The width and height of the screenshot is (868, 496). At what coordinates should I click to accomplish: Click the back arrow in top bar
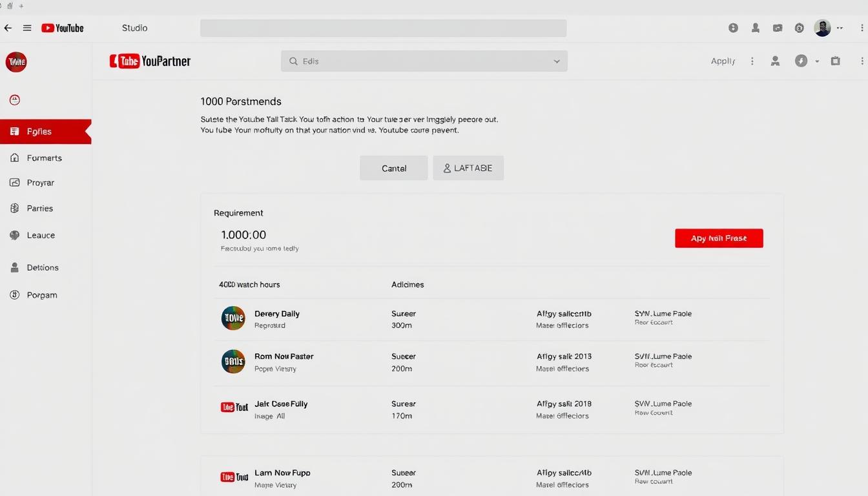(x=8, y=28)
